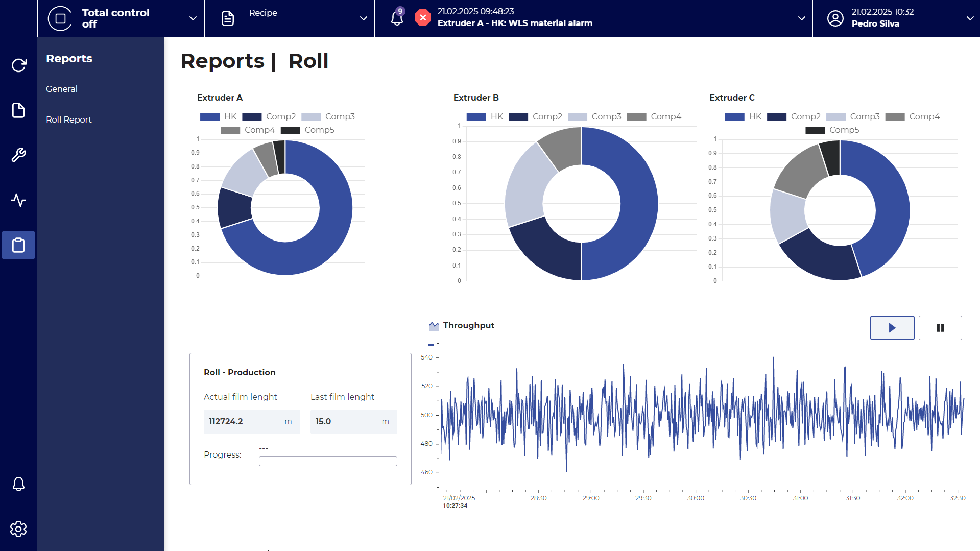Click the red alarm error icon
The image size is (980, 551).
point(422,18)
